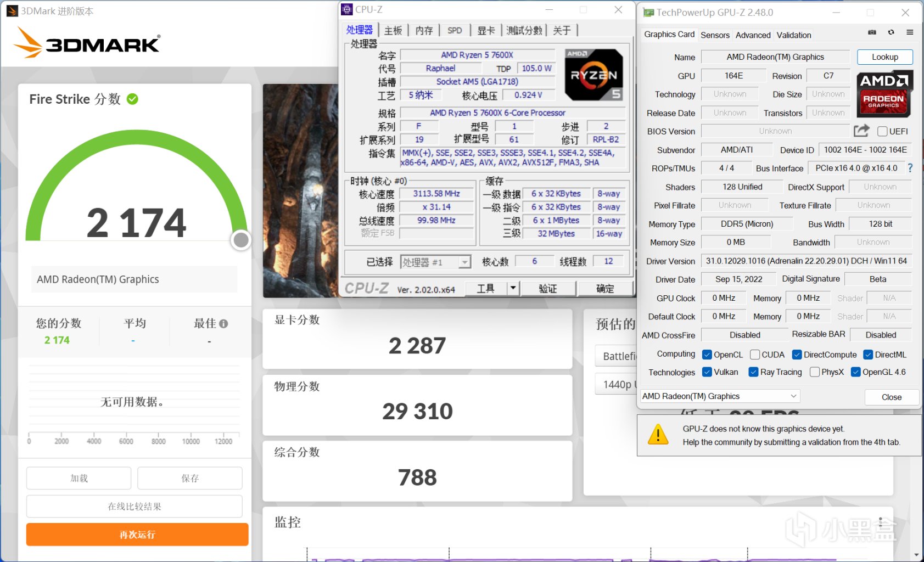924x562 pixels.
Task: Click the Bus Interface question mark
Action: 910,168
